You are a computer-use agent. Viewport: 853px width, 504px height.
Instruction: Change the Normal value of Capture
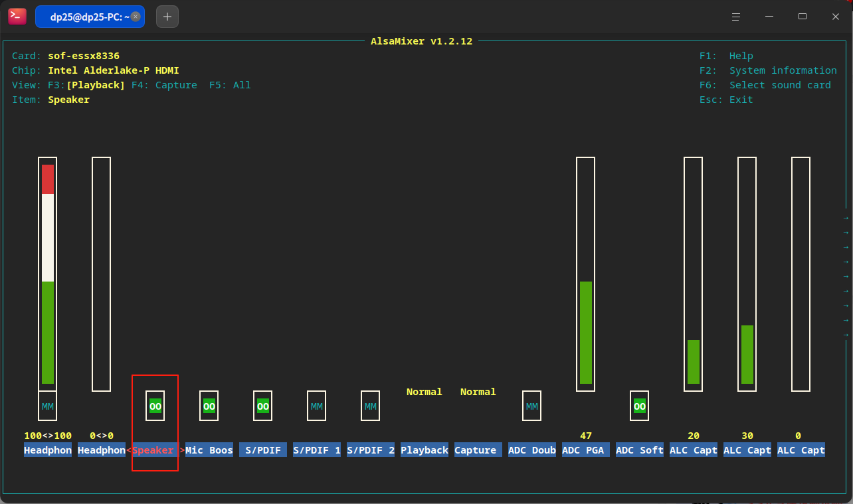coord(478,392)
